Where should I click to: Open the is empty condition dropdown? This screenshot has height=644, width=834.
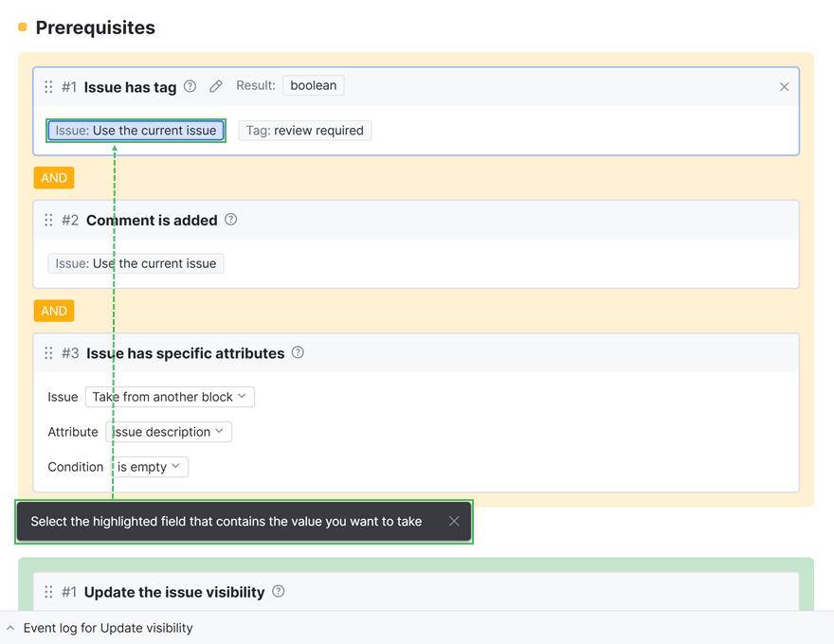coord(149,467)
